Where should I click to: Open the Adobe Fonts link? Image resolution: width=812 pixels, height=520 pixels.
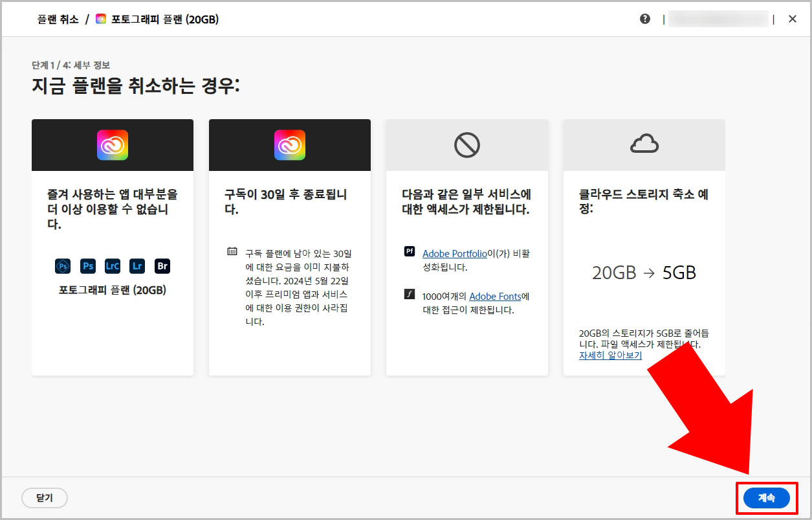pos(495,297)
